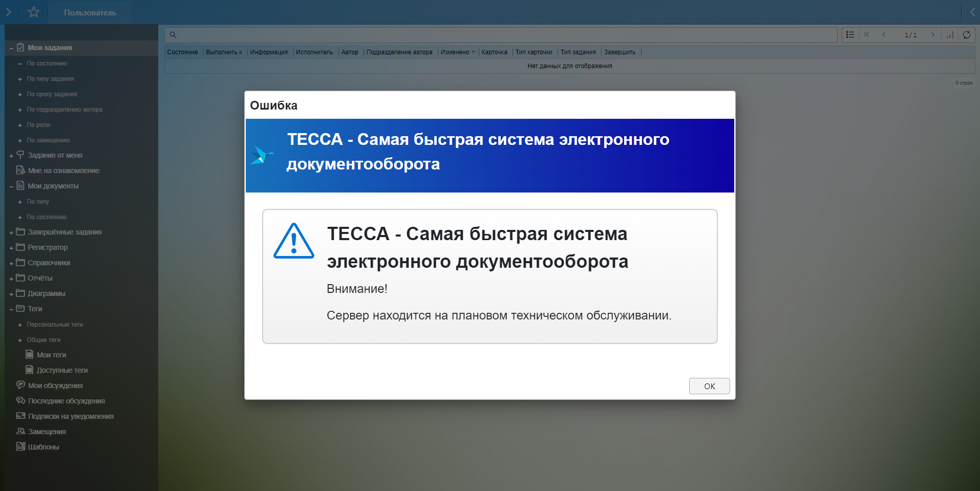Viewport: 980px width, 491px height.
Task: Click the Отчёты folder icon
Action: 20,277
